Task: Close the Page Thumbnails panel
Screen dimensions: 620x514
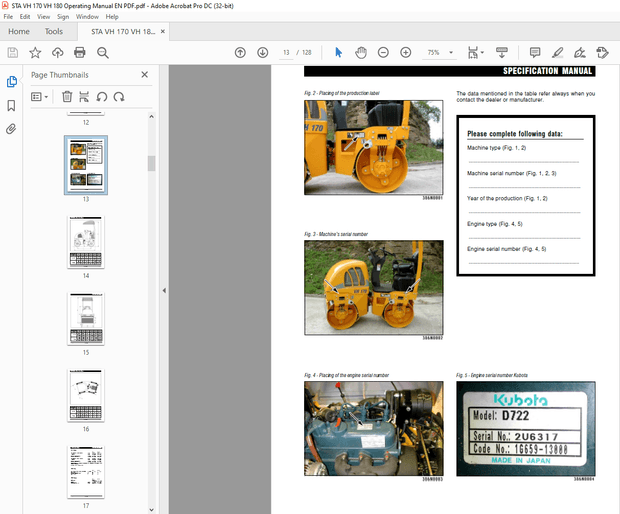Action: pos(144,74)
